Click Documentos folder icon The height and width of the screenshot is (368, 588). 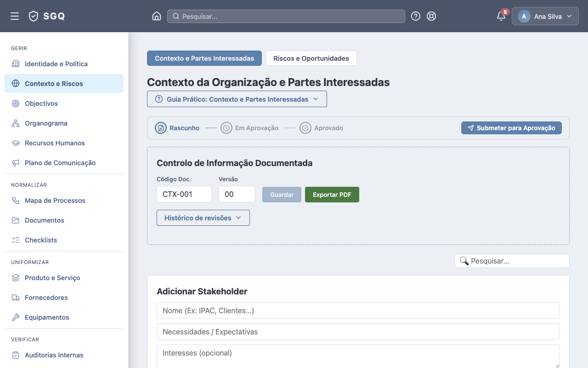click(16, 220)
